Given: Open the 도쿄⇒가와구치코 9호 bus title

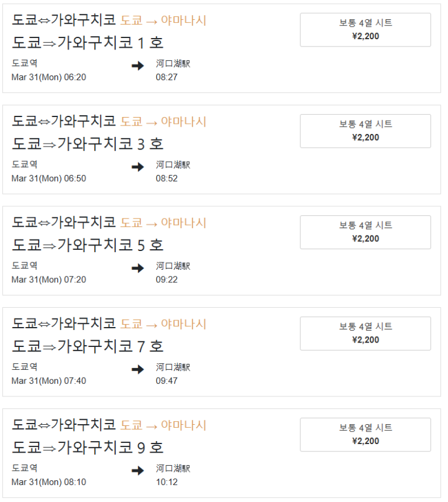Looking at the screenshot, I should click(87, 448).
